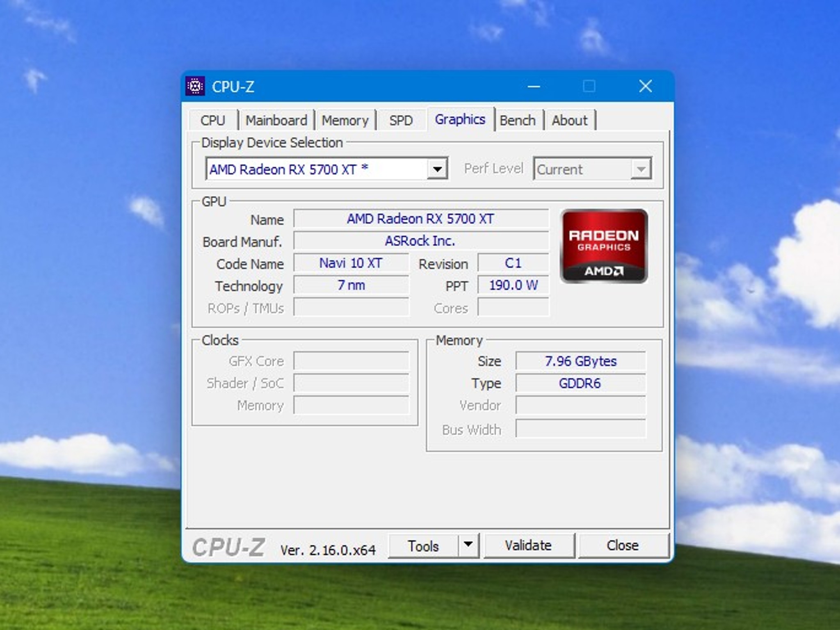Click the empty Bus Width field
Screen dimensions: 840x630
(580, 429)
